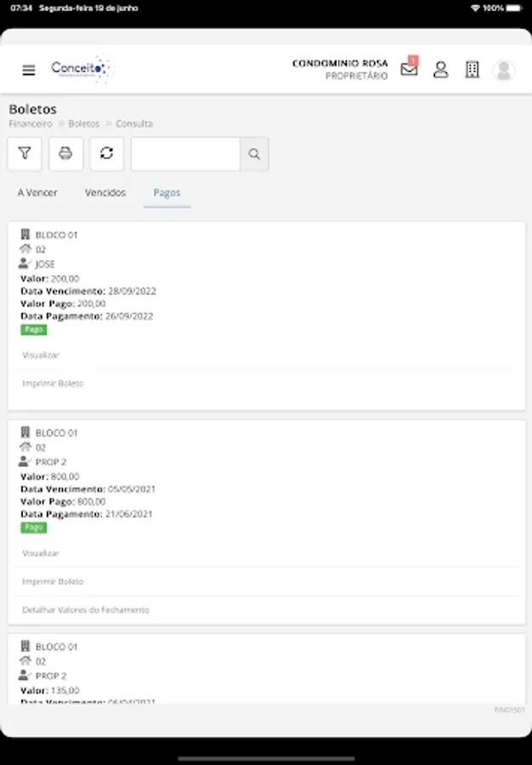
Task: Click Visualizar on JOSE boleto
Action: pos(41,355)
